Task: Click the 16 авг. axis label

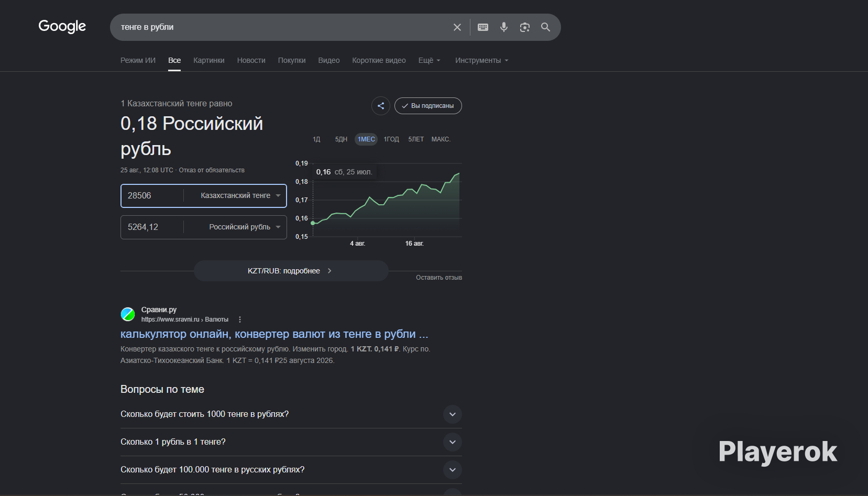Action: [414, 244]
